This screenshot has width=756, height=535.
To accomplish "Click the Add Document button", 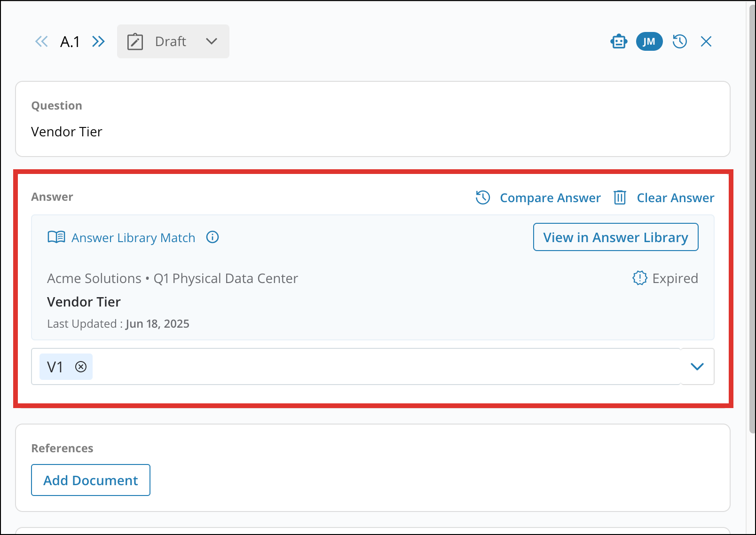I will coord(91,480).
